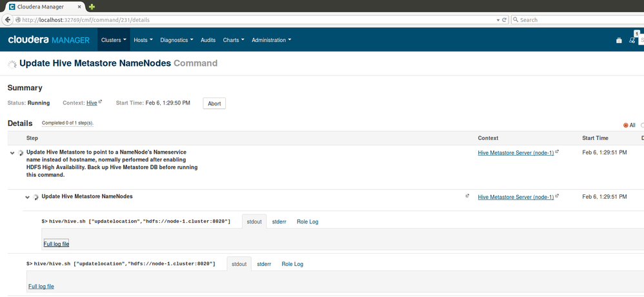Click the Update Hive Metastore NameNodes sub-step title
644x297 pixels.
click(87, 196)
